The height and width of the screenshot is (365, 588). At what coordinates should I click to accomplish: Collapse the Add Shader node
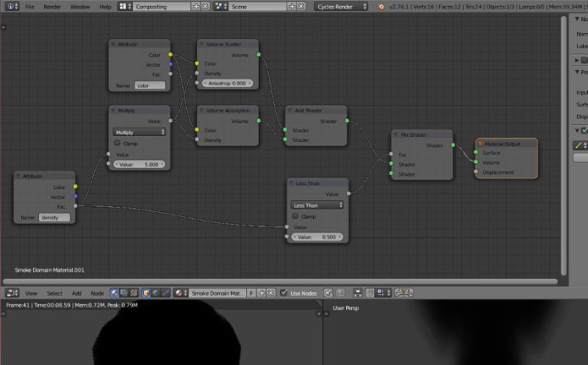point(290,110)
